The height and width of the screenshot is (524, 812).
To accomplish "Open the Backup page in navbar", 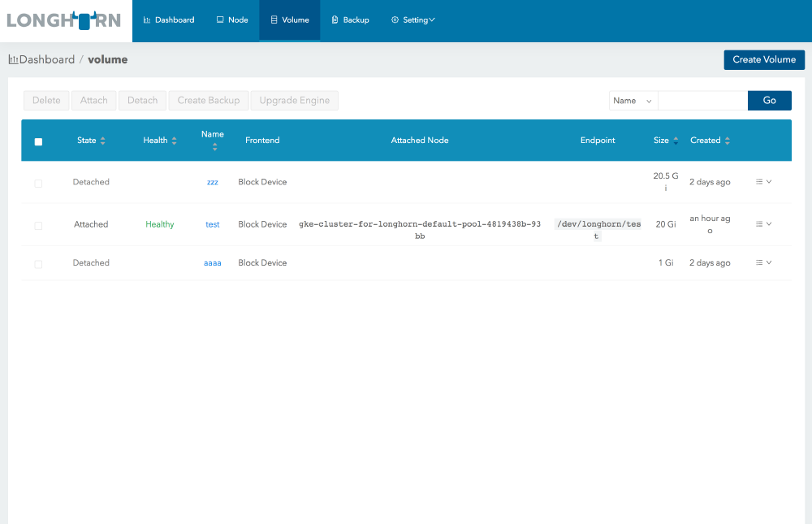I will pos(350,20).
